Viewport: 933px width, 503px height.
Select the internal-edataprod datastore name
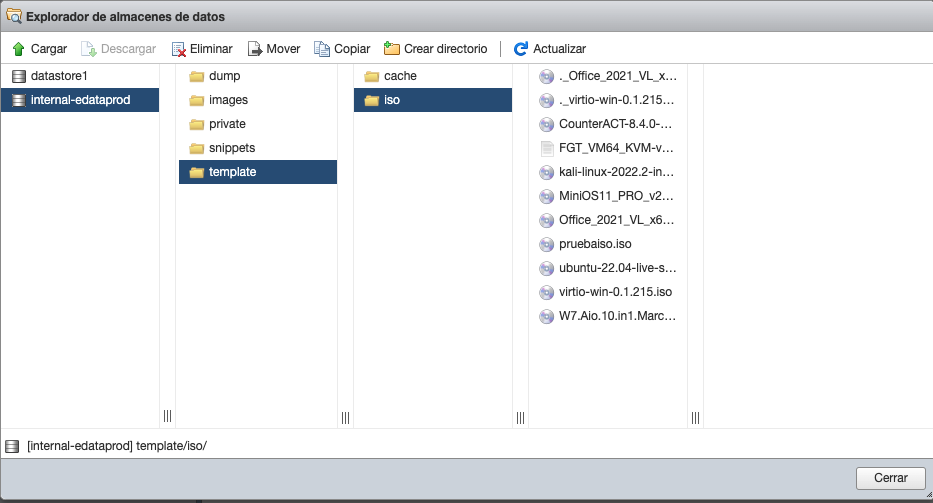80,100
